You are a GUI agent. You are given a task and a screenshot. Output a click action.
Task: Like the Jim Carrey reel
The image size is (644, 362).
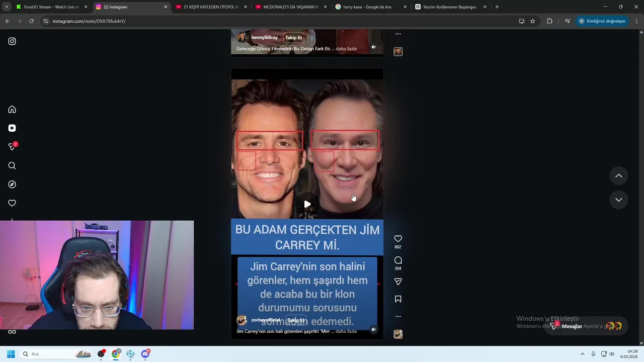[398, 239]
